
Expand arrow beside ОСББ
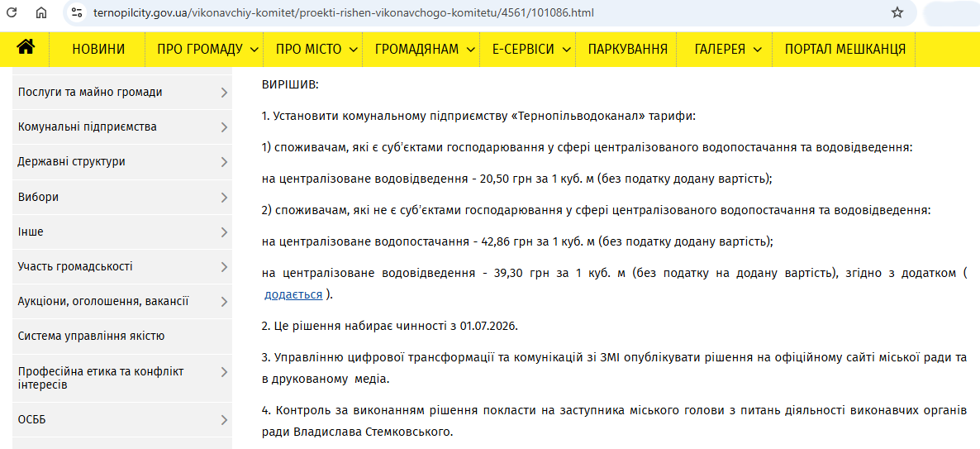point(225,420)
